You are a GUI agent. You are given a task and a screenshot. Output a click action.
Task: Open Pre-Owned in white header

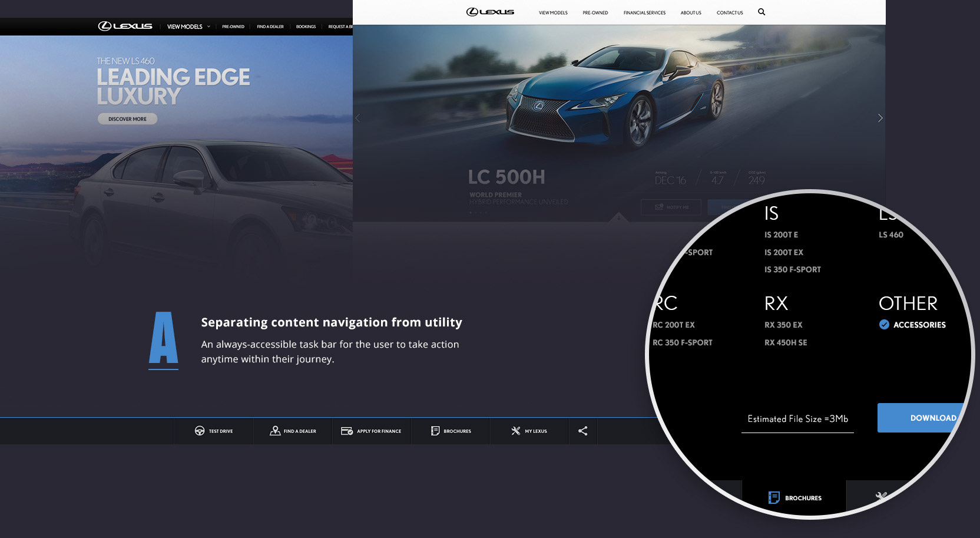tap(595, 12)
